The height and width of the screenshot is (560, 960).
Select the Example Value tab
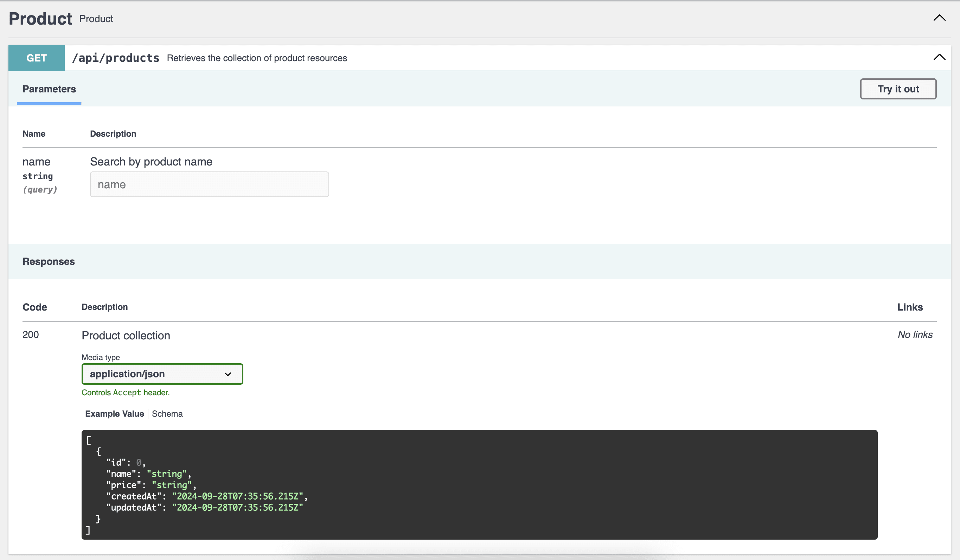point(114,414)
